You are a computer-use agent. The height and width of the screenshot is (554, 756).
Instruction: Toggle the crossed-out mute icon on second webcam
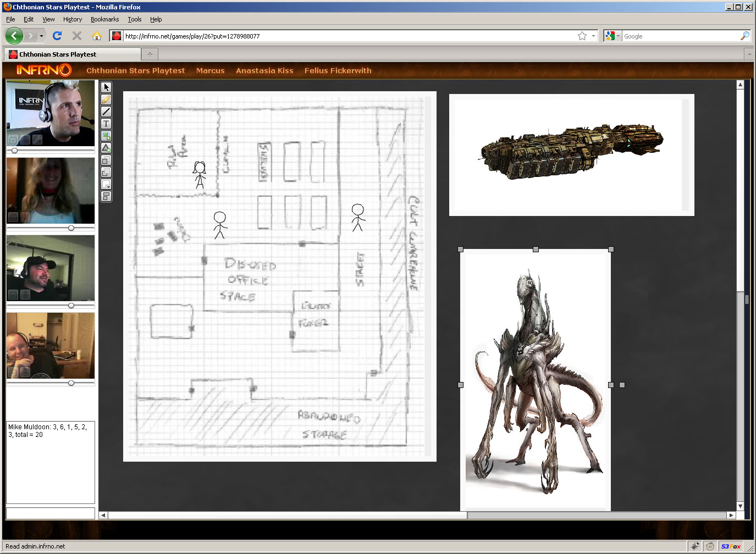click(x=25, y=218)
